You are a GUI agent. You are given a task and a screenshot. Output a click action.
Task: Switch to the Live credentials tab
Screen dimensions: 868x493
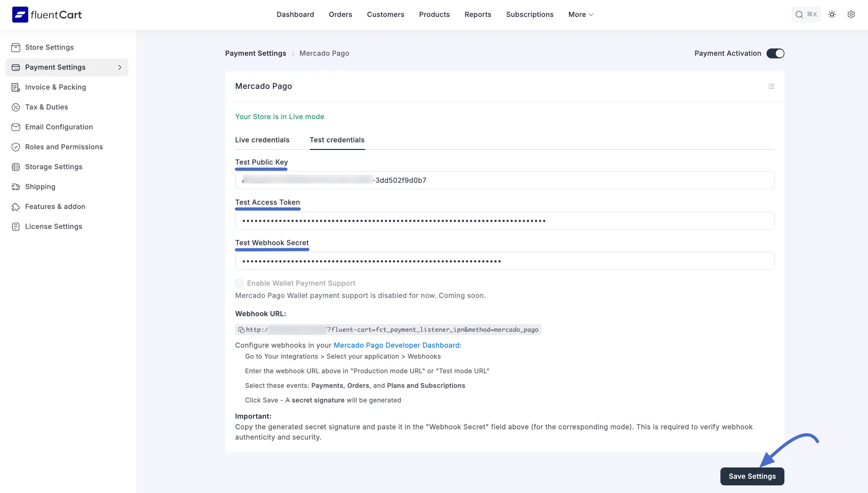pos(262,140)
